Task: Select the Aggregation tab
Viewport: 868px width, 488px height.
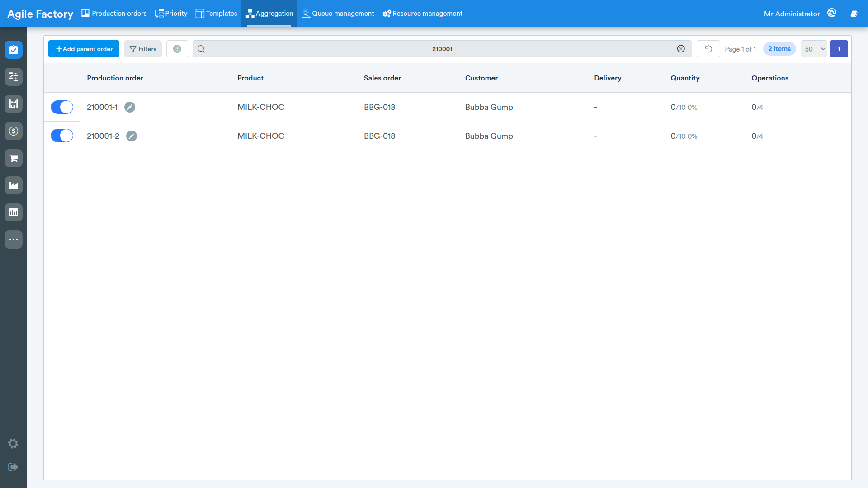Action: pyautogui.click(x=269, y=14)
